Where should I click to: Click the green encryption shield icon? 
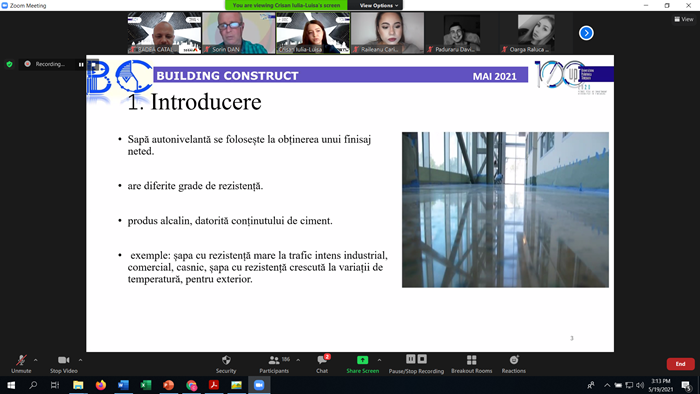9,64
